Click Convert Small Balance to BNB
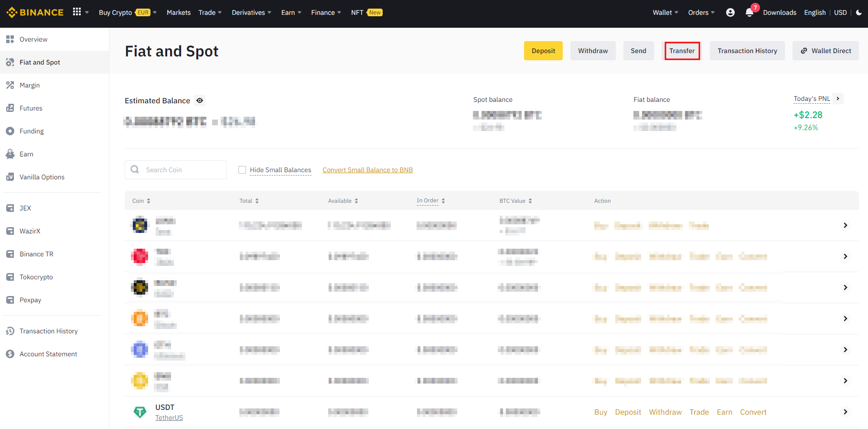 (x=367, y=170)
